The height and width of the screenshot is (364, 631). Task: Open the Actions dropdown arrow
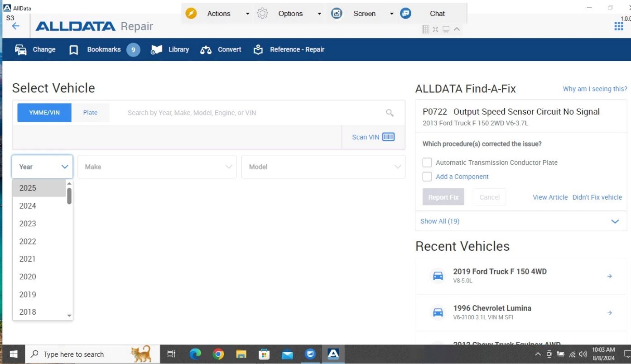247,14
